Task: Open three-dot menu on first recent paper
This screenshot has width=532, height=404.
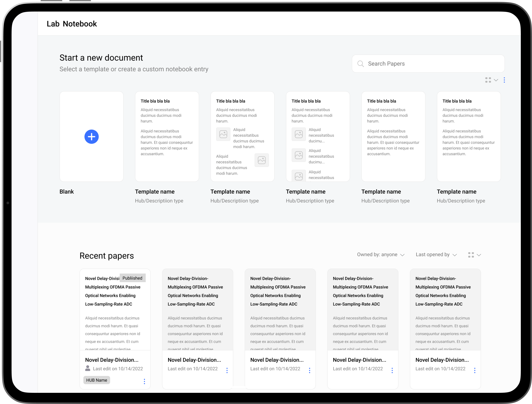Action: point(144,381)
